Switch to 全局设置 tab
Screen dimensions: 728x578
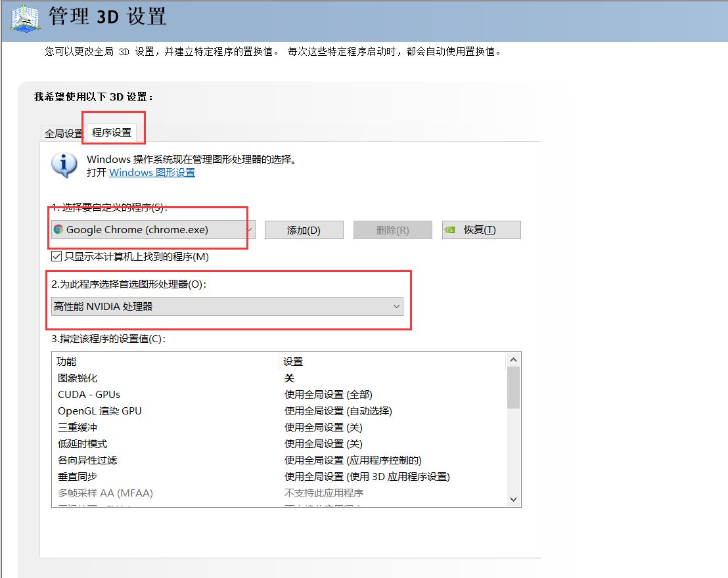62,134
